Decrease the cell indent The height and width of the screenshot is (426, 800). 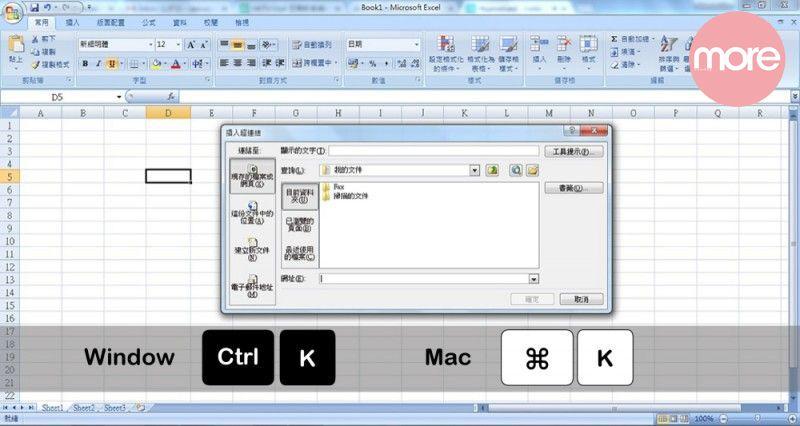coord(266,63)
